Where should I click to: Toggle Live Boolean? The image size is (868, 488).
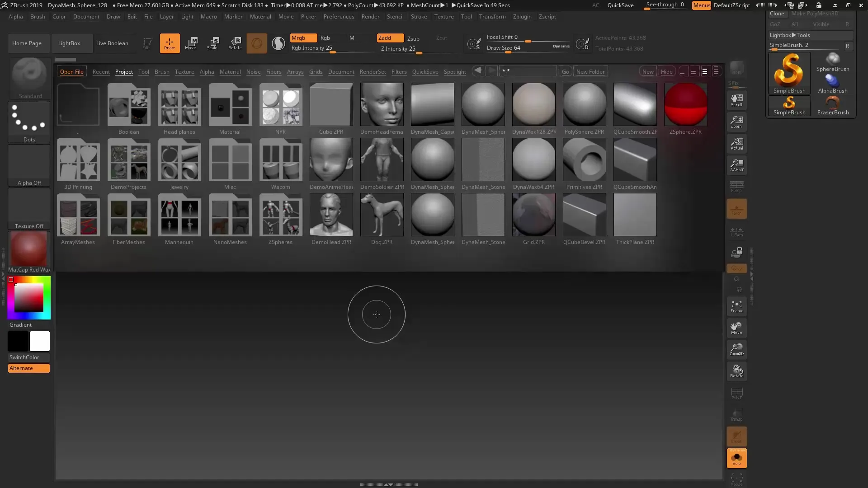112,43
